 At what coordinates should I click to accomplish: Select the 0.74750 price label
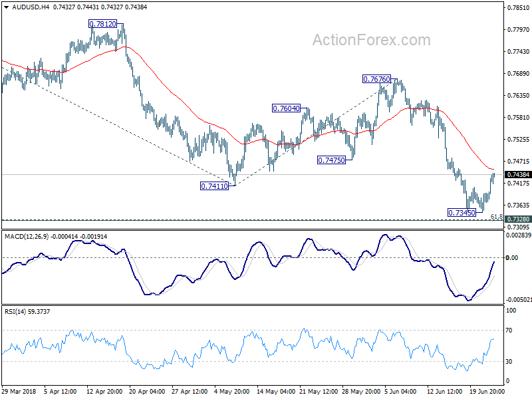331,160
